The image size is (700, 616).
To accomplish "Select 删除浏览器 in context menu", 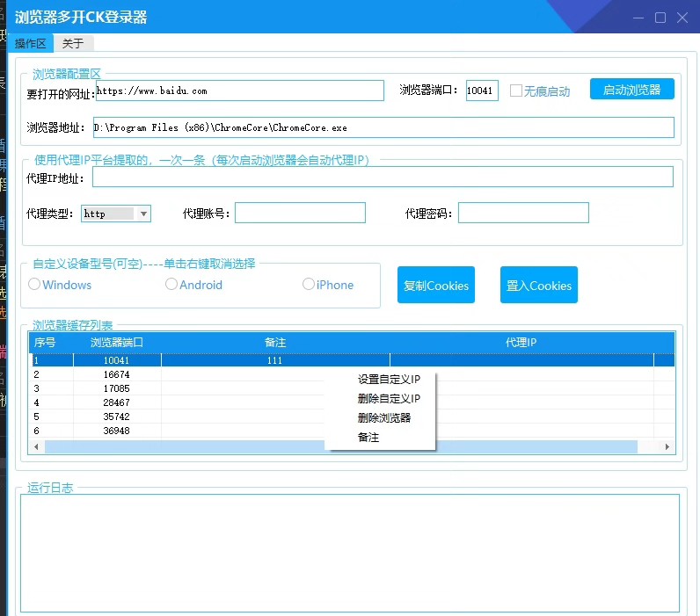I will coord(384,417).
